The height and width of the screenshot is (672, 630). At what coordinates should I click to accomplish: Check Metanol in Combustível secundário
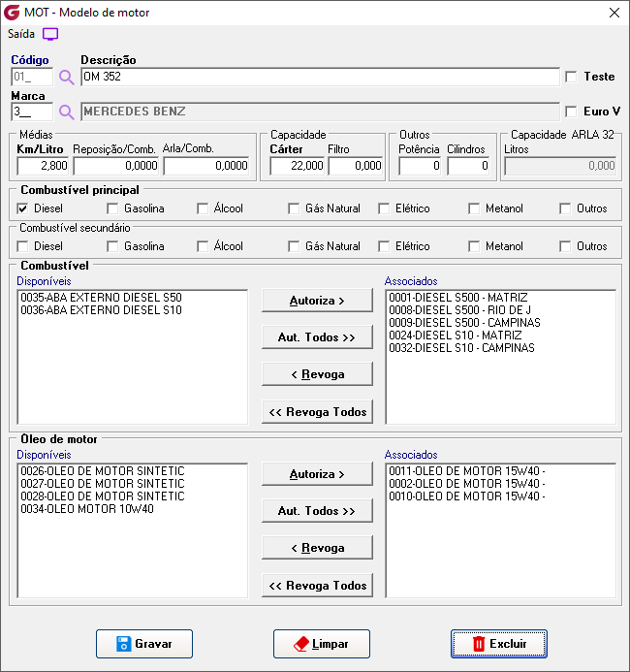point(474,246)
